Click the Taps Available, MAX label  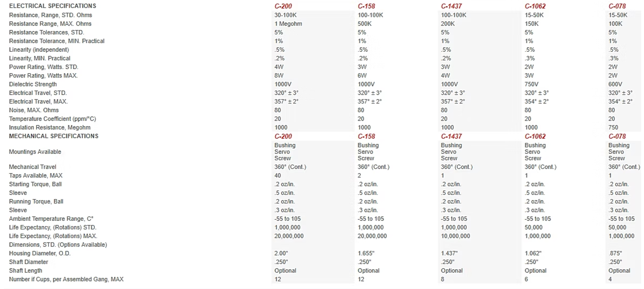click(36, 176)
